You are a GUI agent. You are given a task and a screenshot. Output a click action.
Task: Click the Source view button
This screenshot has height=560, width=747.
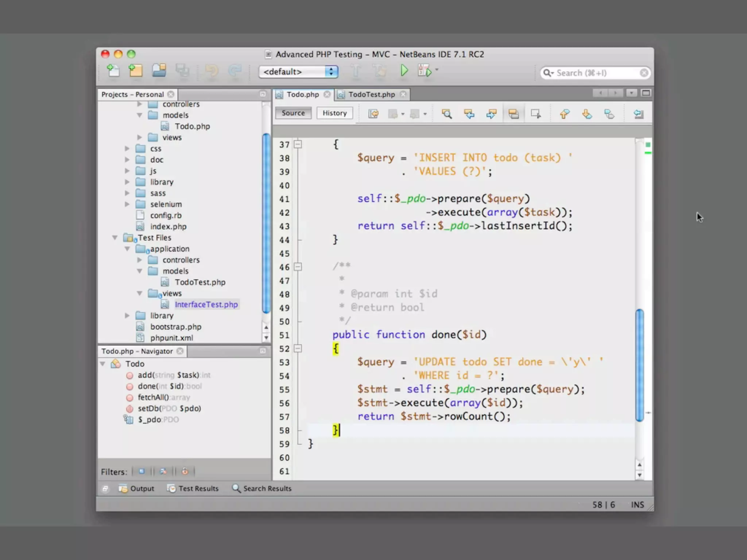293,113
